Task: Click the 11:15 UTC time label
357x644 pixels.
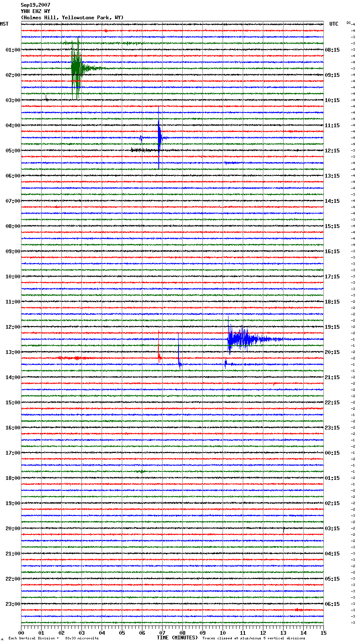Action: [x=332, y=126]
